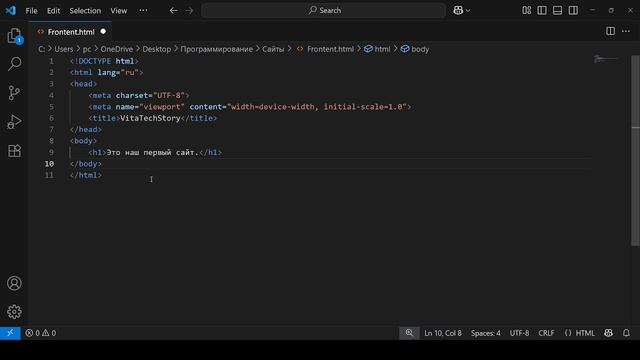Go forward with the right arrow
Screen dimensions: 640x360
pyautogui.click(x=189, y=11)
